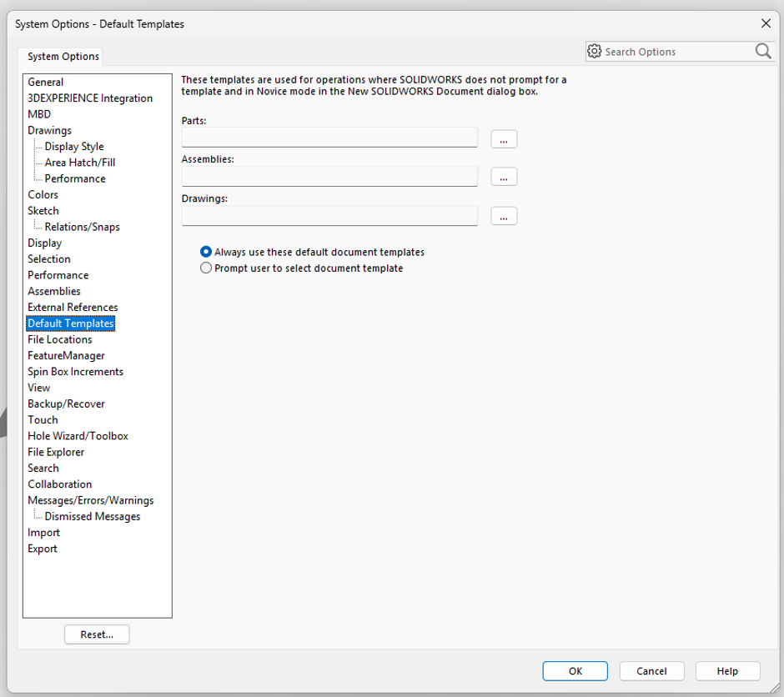Open Performance under Drawings

(75, 178)
